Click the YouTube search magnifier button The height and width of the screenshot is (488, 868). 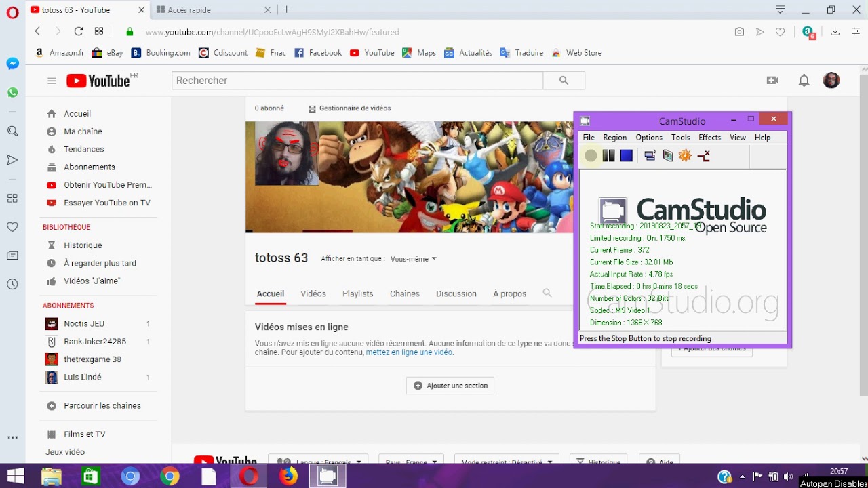[564, 80]
